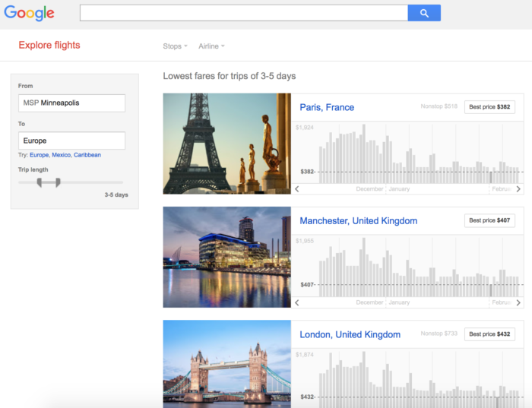Image resolution: width=532 pixels, height=408 pixels.
Task: Click the To field showing Europe
Action: coord(71,141)
